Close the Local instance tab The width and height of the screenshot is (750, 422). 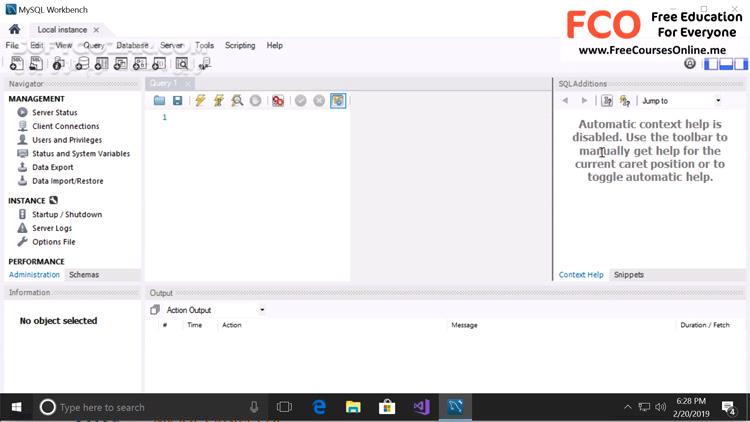click(x=96, y=30)
